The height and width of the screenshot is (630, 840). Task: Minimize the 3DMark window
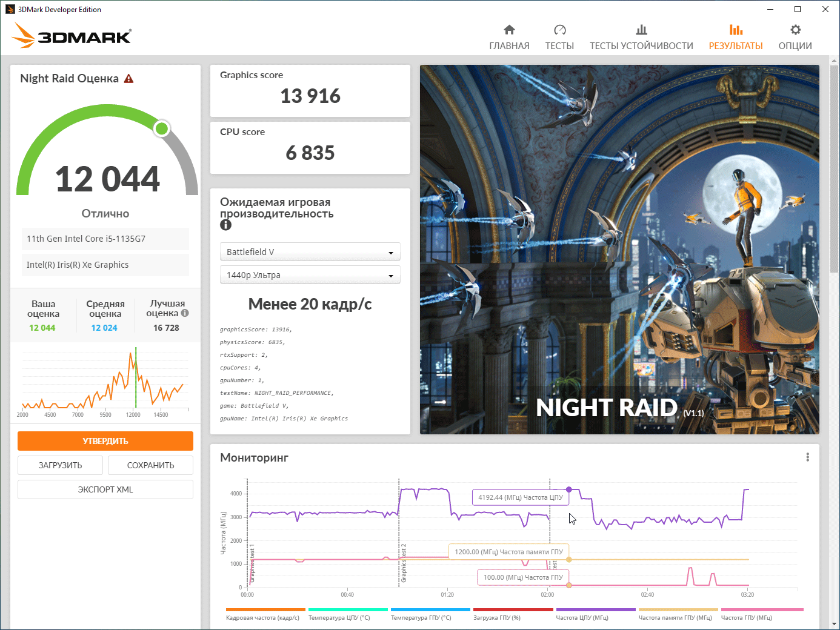[x=770, y=9]
